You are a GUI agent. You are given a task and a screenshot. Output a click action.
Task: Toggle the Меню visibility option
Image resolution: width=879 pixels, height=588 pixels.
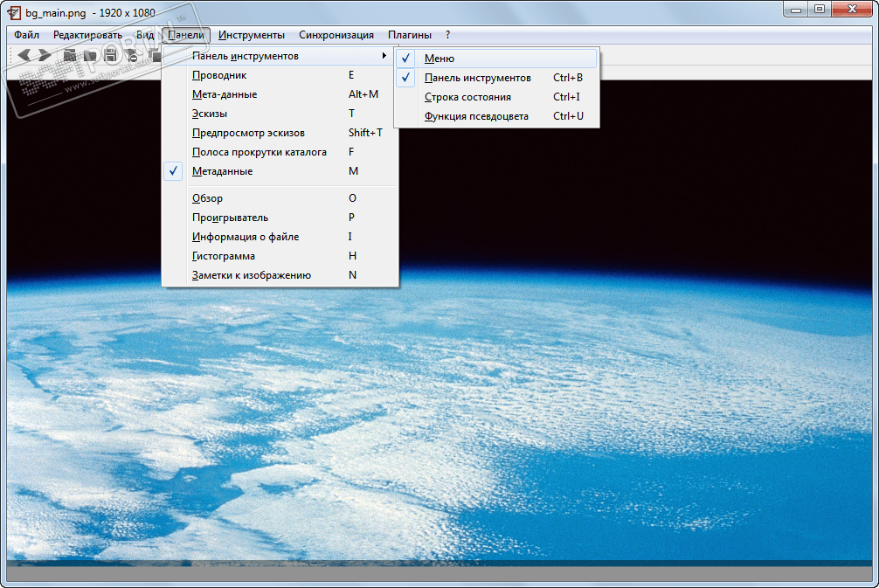(496, 59)
